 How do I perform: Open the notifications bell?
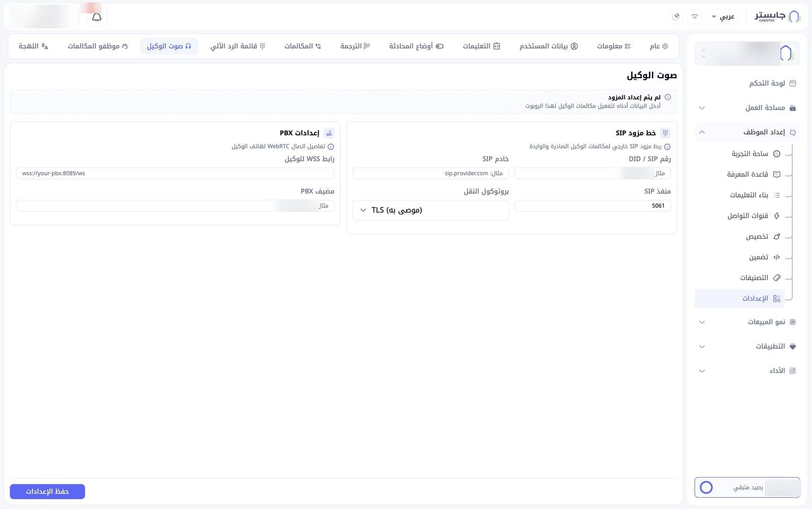click(96, 17)
